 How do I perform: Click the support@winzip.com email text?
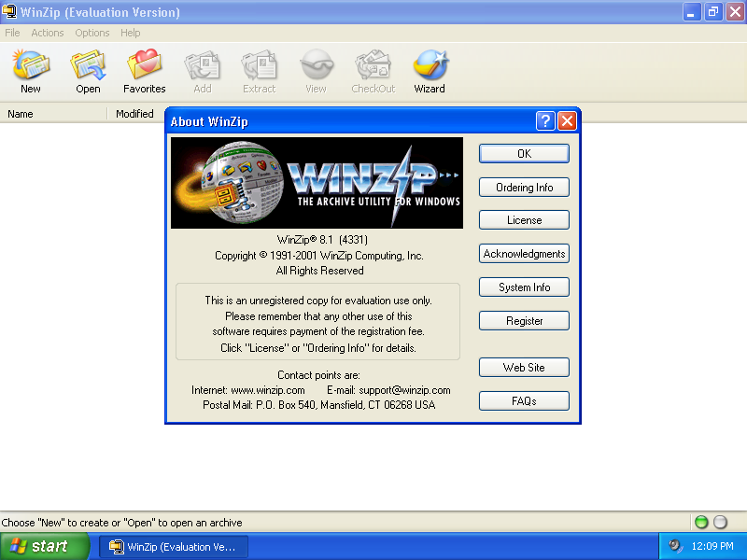coord(404,390)
